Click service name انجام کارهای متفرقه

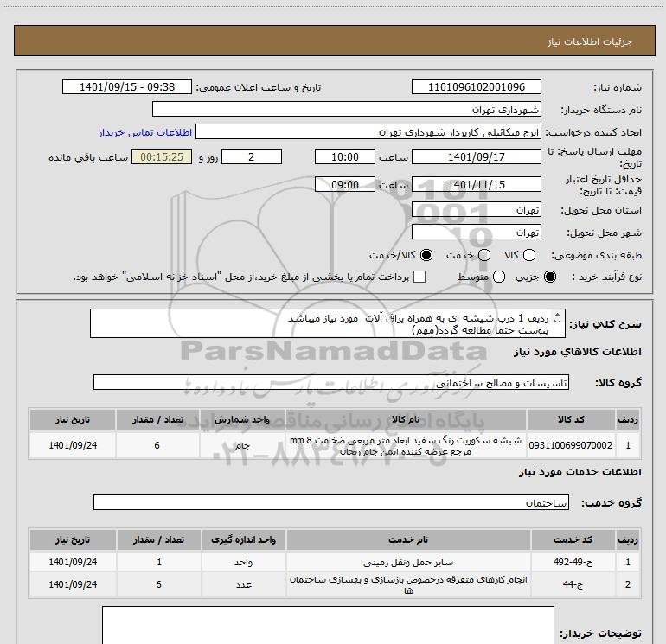click(x=407, y=584)
